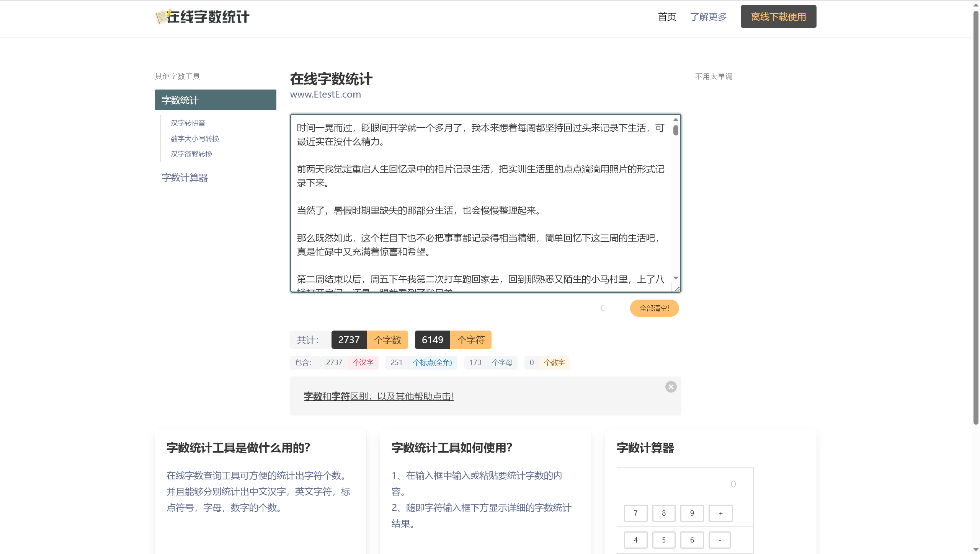The image size is (980, 554).
Task: Click the 2737 个字数 total badge
Action: (x=369, y=340)
